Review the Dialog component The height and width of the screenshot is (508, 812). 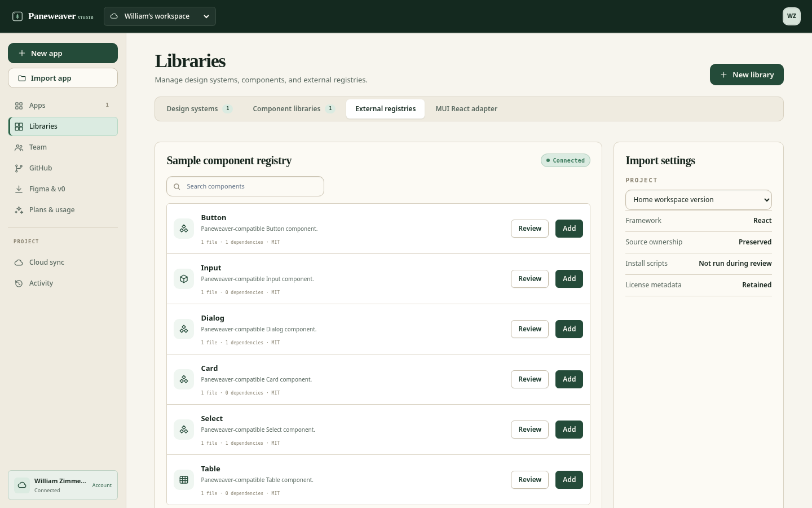(x=529, y=329)
